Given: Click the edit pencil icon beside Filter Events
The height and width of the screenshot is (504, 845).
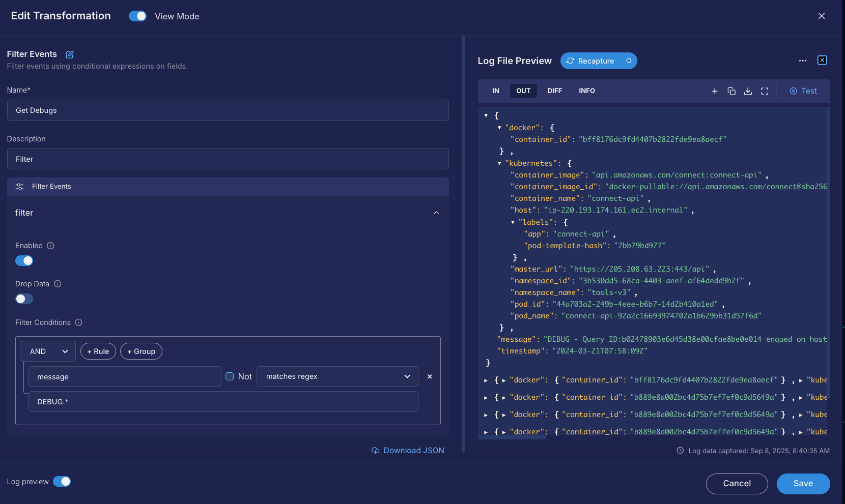Looking at the screenshot, I should tap(70, 54).
